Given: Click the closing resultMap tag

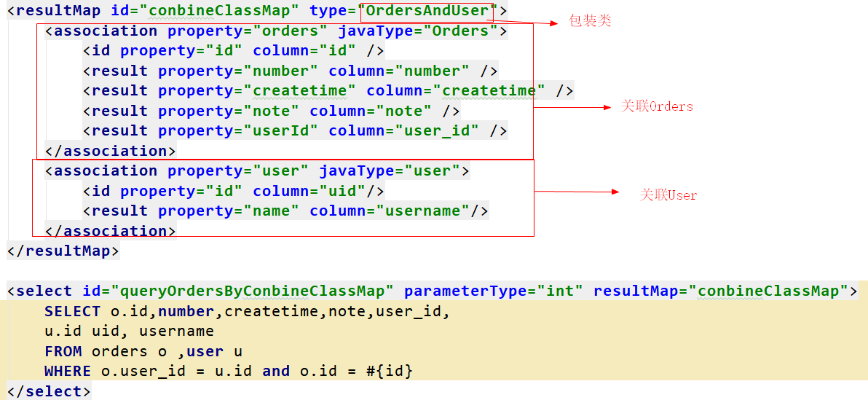Looking at the screenshot, I should click(63, 251).
